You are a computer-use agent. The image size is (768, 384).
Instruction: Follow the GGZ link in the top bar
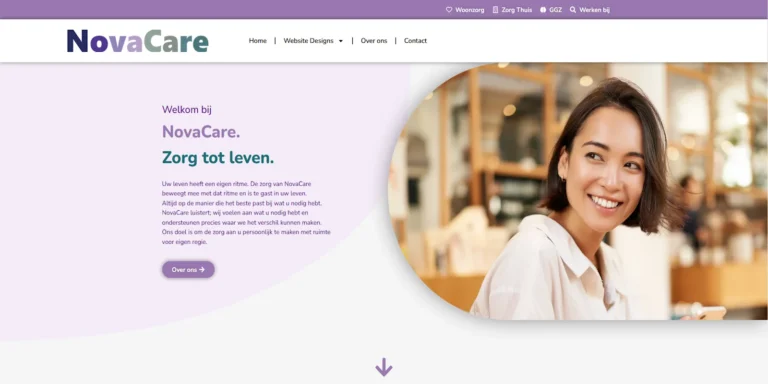click(555, 10)
